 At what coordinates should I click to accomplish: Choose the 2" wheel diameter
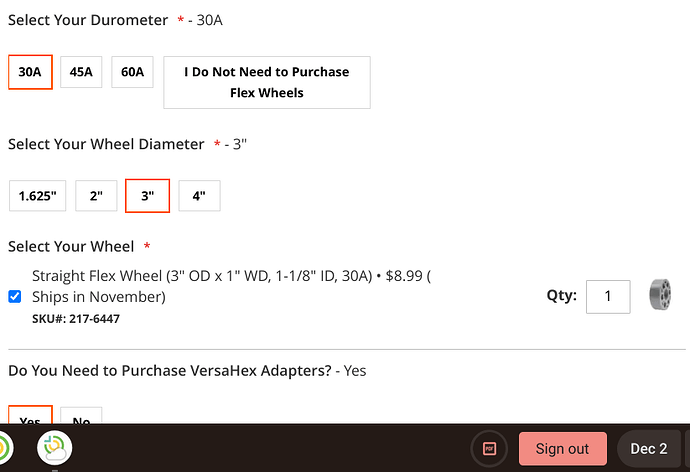click(96, 196)
